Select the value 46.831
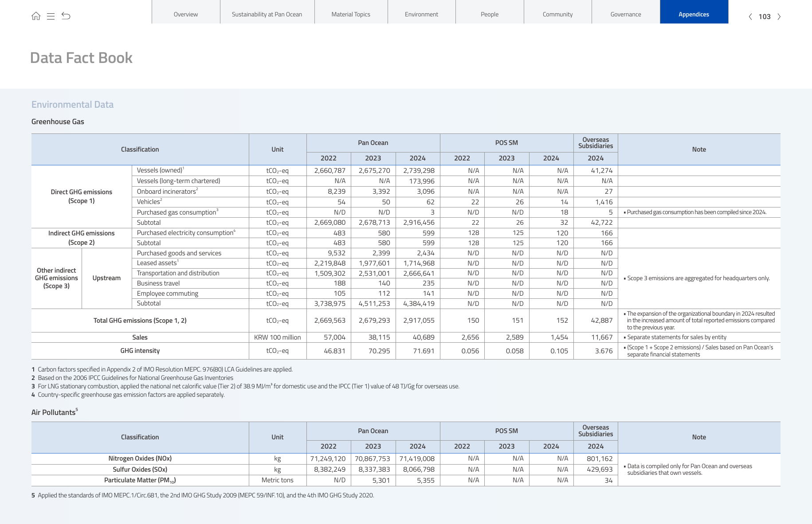 tap(335, 351)
